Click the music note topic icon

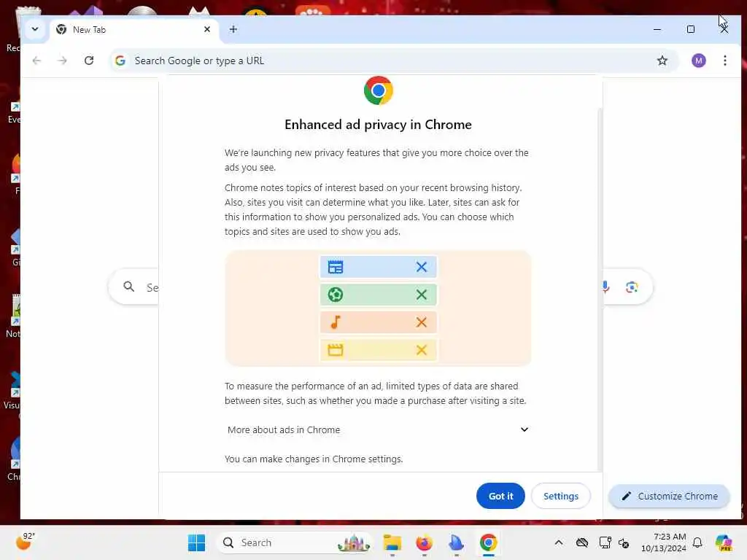point(336,322)
